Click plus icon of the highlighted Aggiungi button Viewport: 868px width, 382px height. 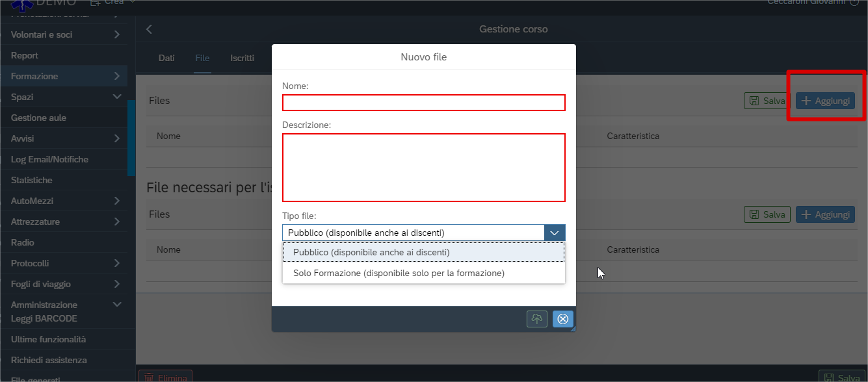tap(806, 101)
